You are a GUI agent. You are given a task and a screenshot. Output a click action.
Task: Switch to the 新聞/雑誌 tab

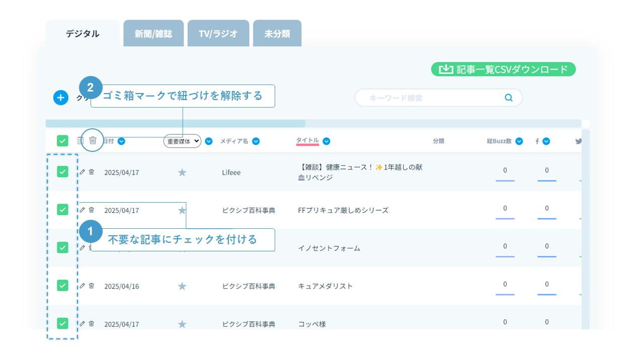pyautogui.click(x=153, y=34)
